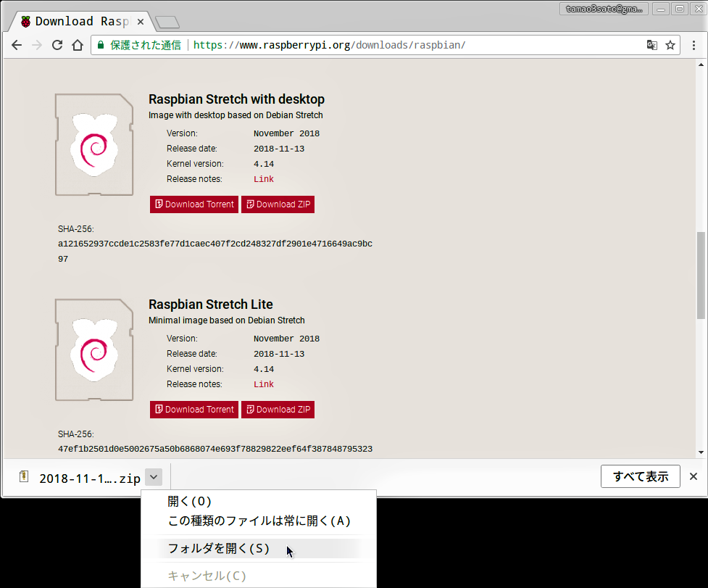Screen dimensions: 708x588
Task: Click the Raspbian Stretch with desktop heading
Action: [x=236, y=99]
